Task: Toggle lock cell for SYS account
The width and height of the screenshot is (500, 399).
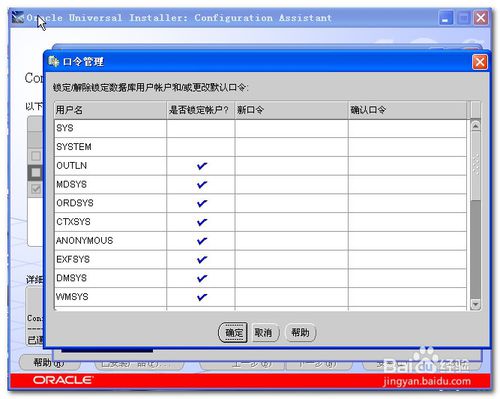Action: tap(201, 128)
